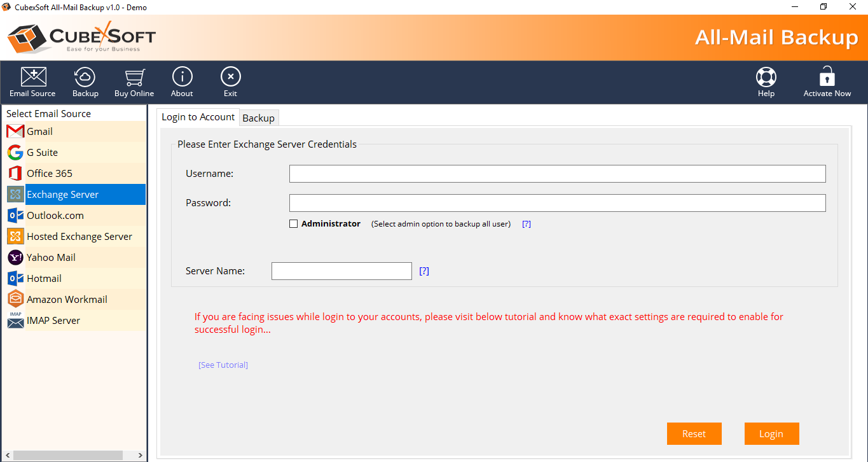The image size is (868, 462).
Task: Select Amazon Workmail list entry text
Action: (67, 300)
